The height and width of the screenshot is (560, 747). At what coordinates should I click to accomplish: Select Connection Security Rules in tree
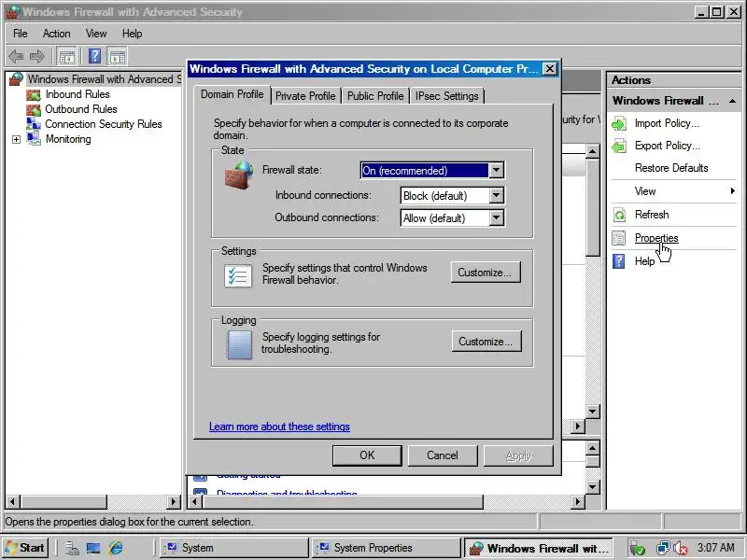point(104,124)
